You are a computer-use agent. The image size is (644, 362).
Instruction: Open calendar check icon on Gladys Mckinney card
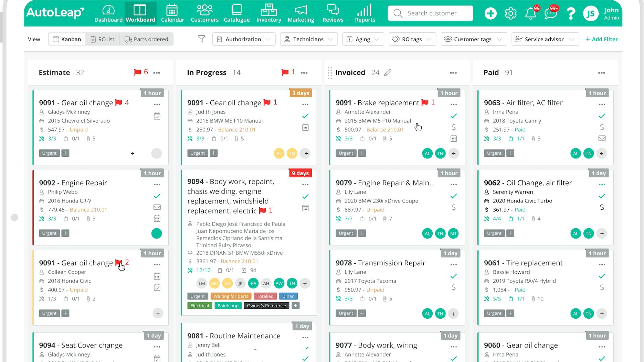pyautogui.click(x=157, y=116)
